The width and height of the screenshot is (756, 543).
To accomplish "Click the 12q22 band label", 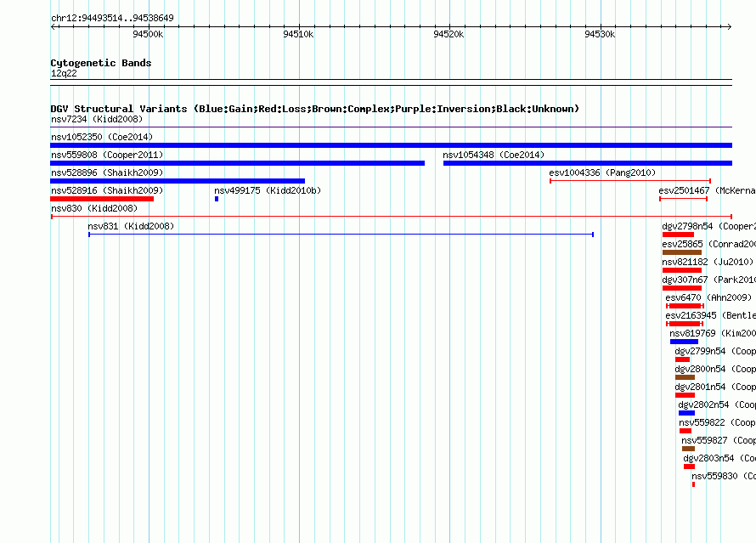I will pos(64,73).
